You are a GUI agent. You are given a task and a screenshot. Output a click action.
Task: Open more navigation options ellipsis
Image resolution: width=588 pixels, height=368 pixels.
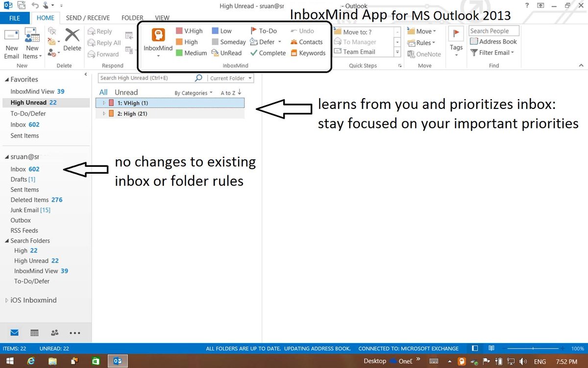coord(75,333)
